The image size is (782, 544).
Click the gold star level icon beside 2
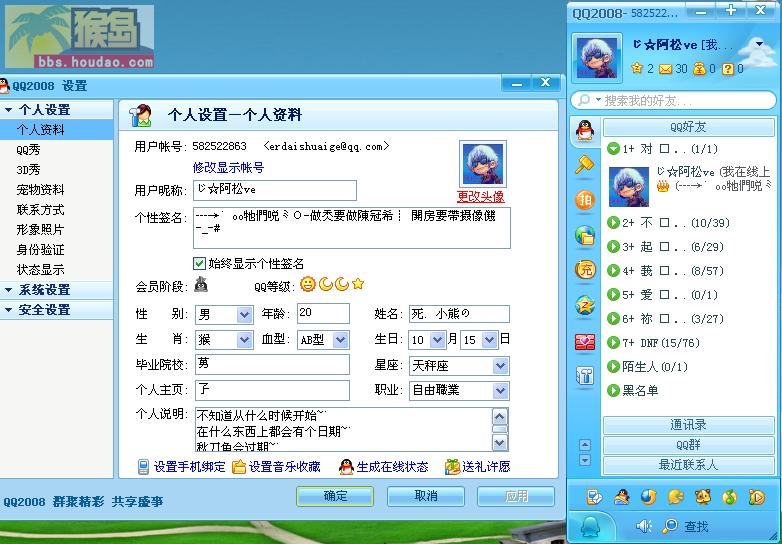tap(636, 68)
